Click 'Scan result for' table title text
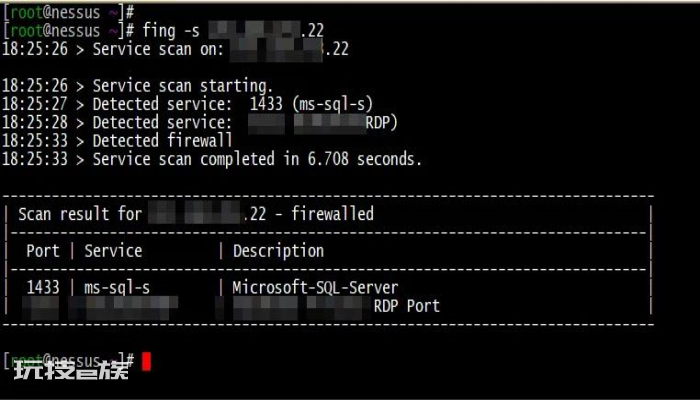Screen dimensions: 700x400 [80, 214]
